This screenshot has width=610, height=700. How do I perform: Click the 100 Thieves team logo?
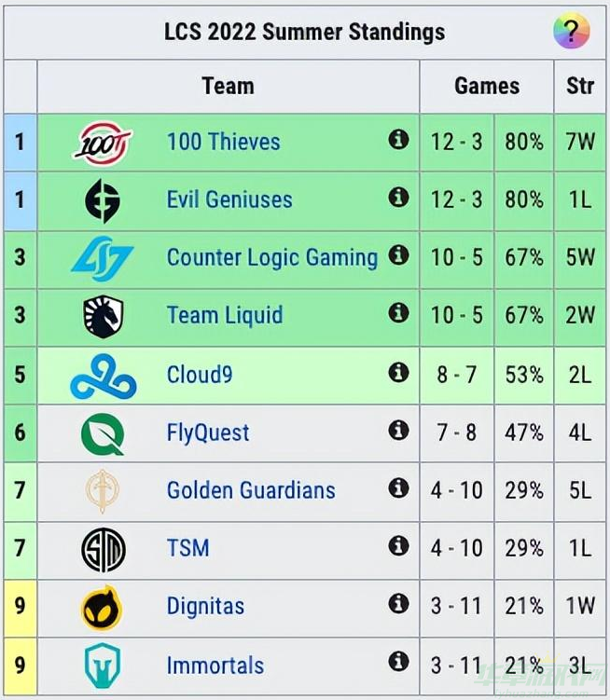(x=103, y=143)
